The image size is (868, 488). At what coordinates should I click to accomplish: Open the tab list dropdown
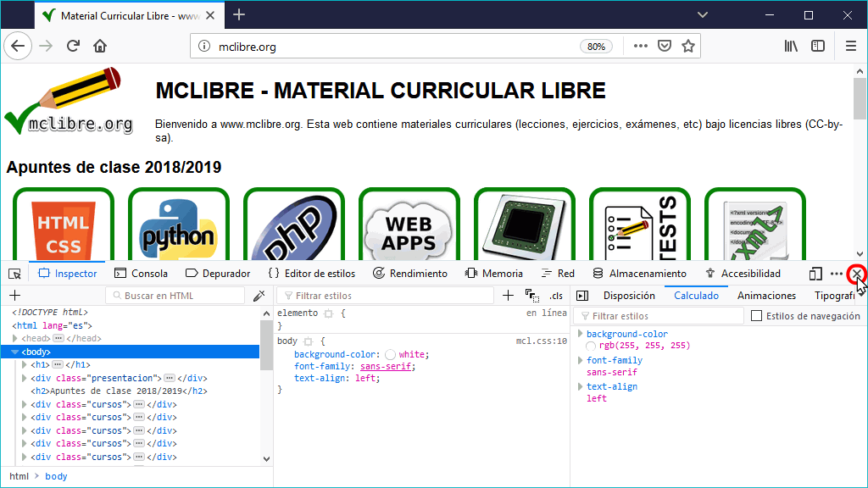pyautogui.click(x=703, y=15)
